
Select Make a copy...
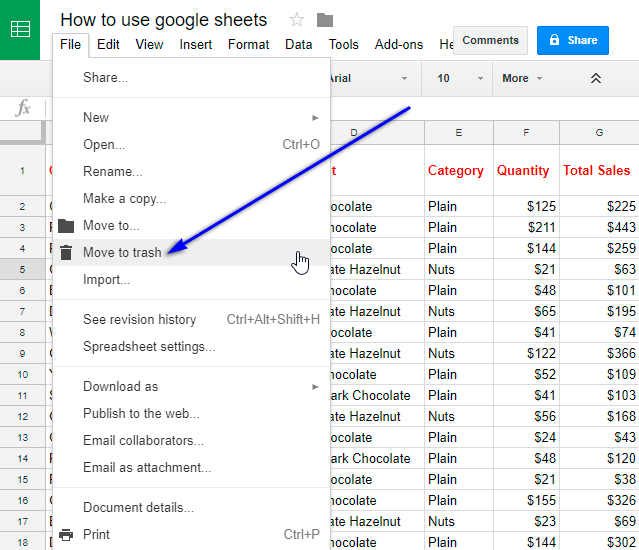pos(192,198)
